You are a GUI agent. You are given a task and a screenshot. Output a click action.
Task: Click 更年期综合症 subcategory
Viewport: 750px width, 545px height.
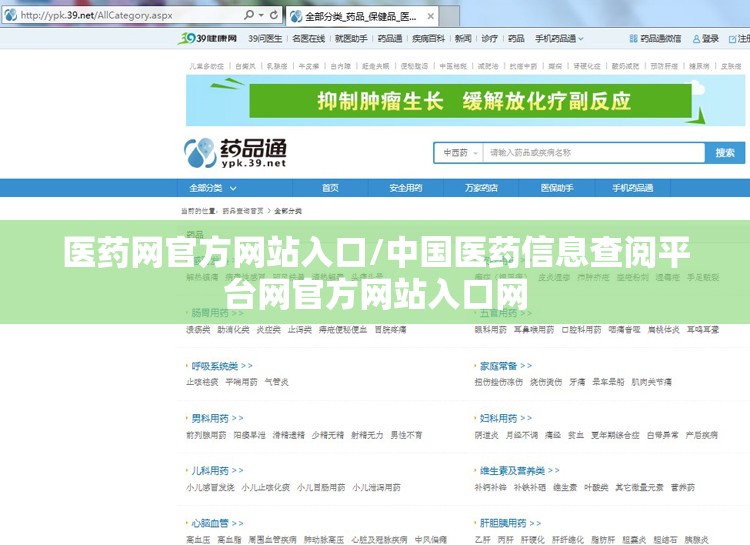pyautogui.click(x=615, y=435)
